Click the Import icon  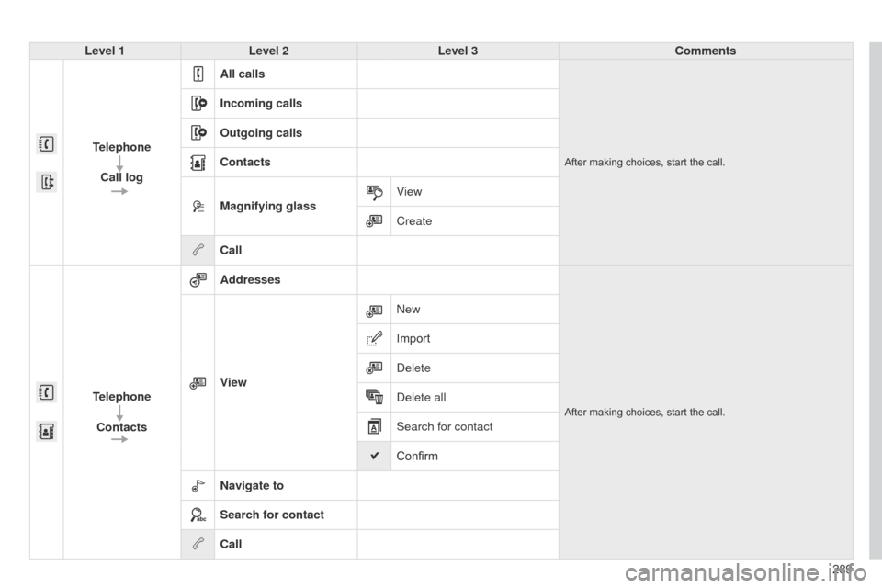click(374, 339)
